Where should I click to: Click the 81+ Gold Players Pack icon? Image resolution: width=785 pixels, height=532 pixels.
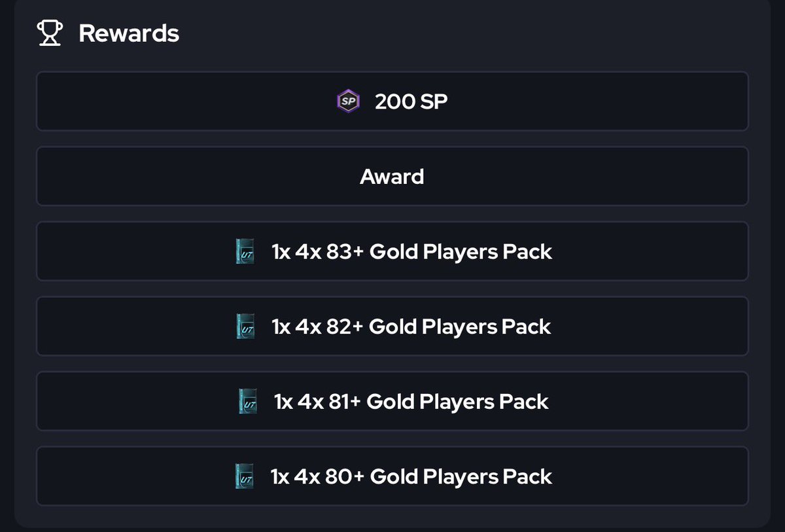pyautogui.click(x=247, y=401)
